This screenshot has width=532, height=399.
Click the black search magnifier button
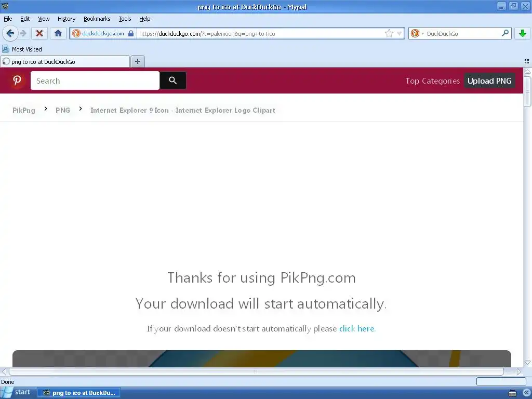coord(172,81)
